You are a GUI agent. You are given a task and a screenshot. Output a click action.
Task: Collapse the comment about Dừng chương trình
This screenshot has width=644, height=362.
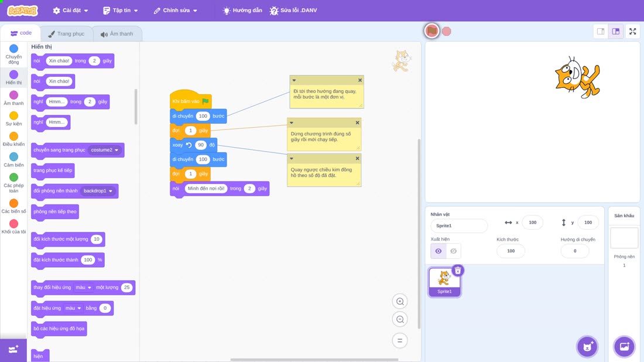click(292, 122)
